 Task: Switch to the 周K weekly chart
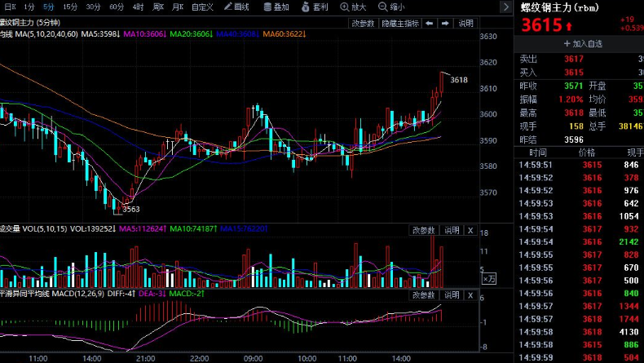[158, 7]
